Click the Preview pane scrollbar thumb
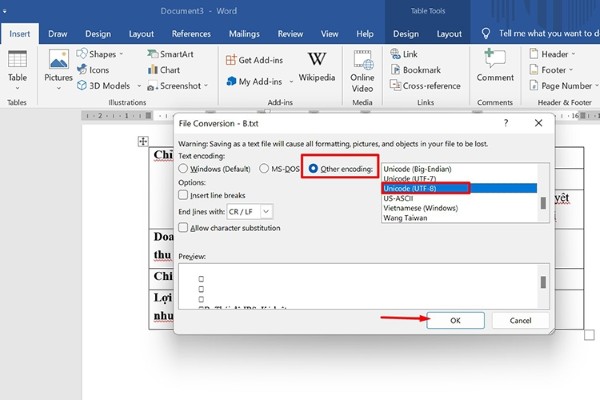The image size is (600, 400). [543, 282]
